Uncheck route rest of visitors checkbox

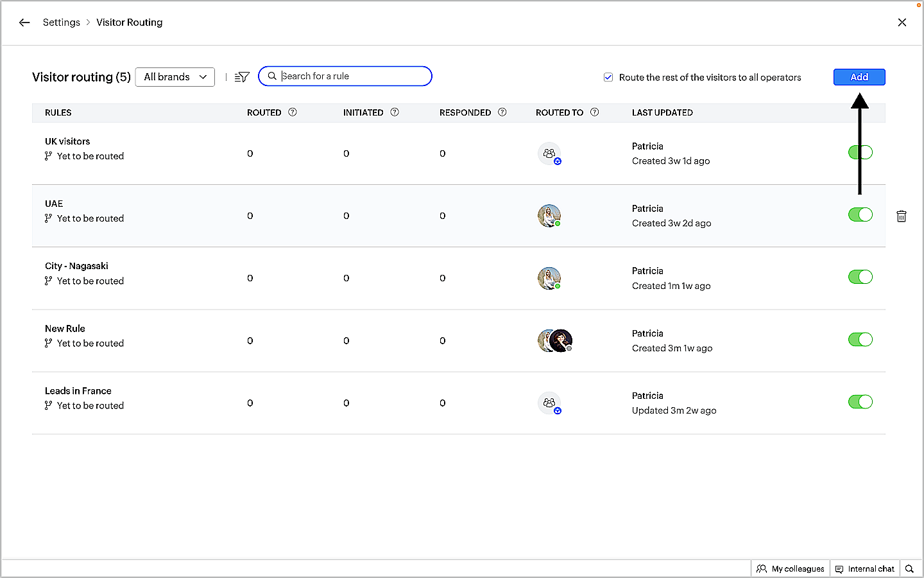(x=608, y=78)
